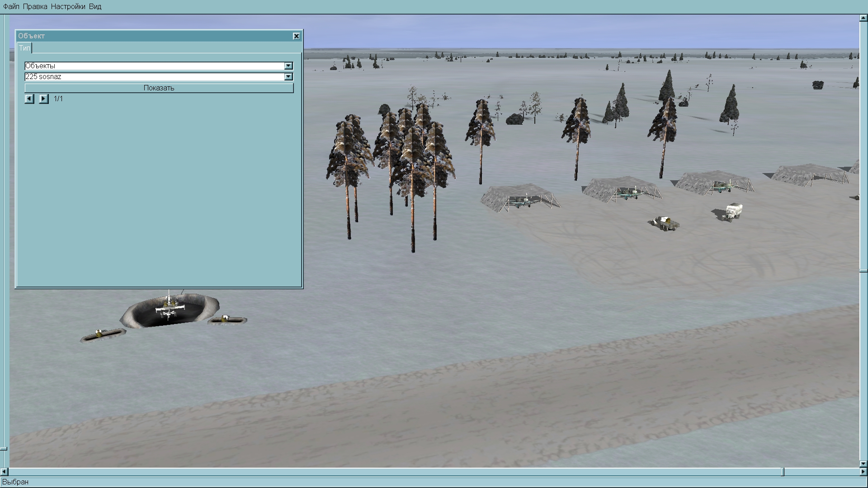Open the Настройки menu
This screenshot has width=868, height=488.
coord(68,6)
